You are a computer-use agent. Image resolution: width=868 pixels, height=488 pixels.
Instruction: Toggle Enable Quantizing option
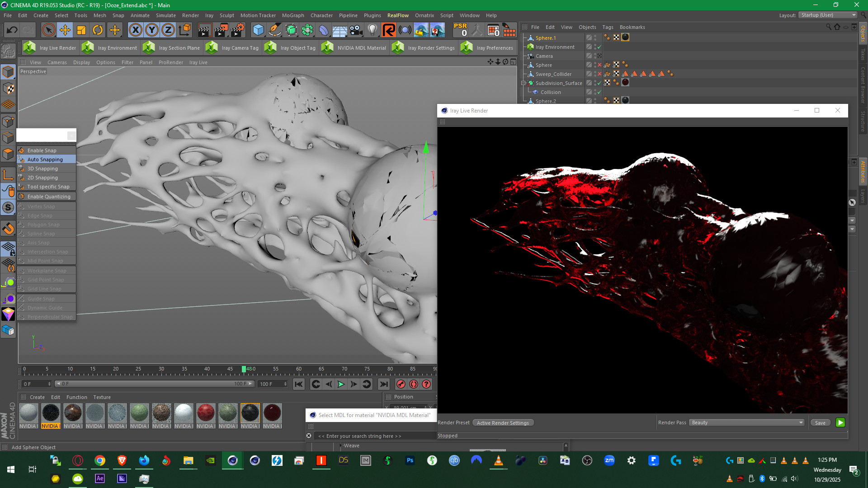point(49,197)
